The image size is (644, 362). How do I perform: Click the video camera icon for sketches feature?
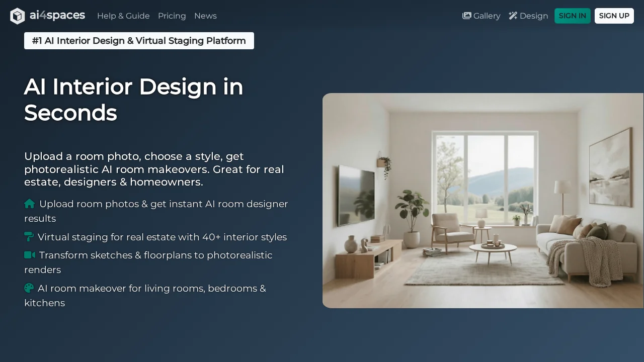pos(29,255)
